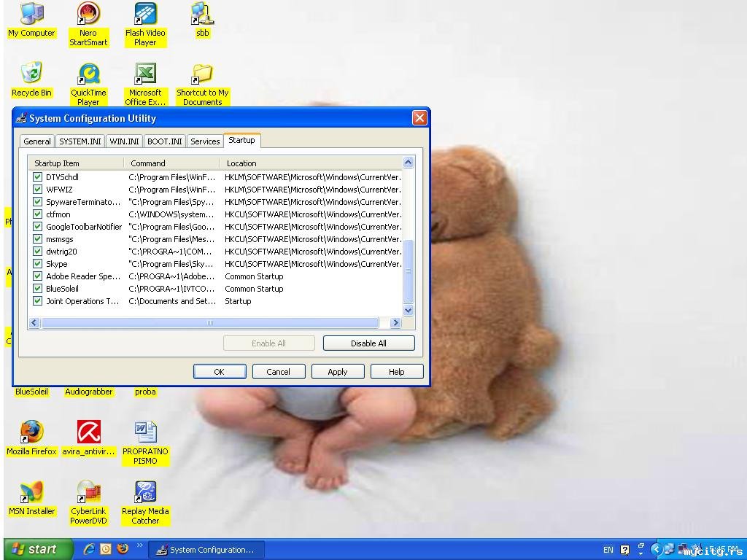Open the Recycle Bin
This screenshot has height=560, width=747.
[31, 79]
